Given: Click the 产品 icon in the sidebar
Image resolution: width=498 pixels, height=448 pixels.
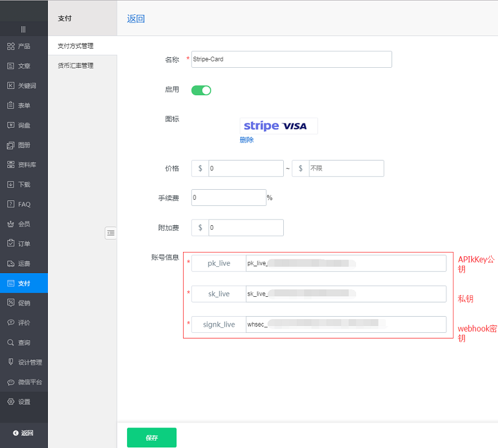Looking at the screenshot, I should (x=11, y=46).
